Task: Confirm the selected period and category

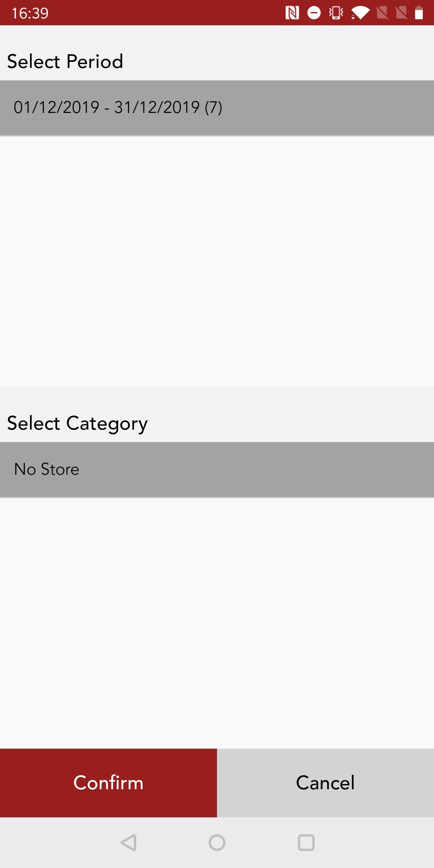Action: click(x=108, y=782)
